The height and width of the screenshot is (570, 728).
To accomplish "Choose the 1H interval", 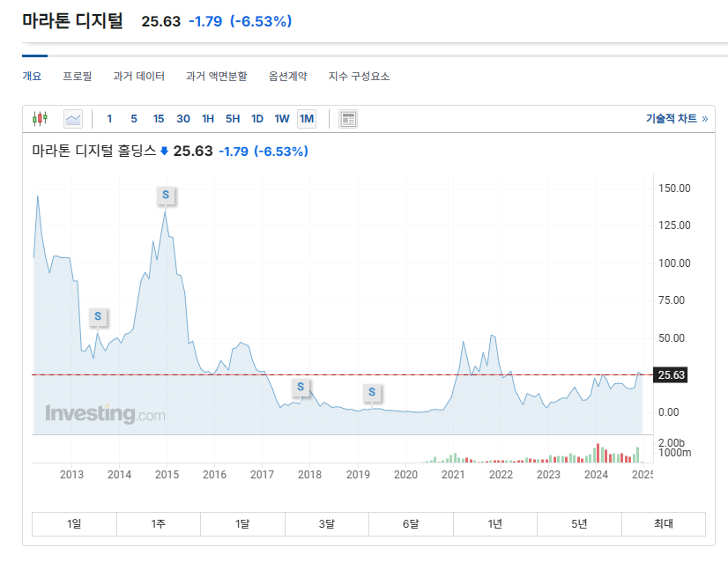I will (207, 119).
